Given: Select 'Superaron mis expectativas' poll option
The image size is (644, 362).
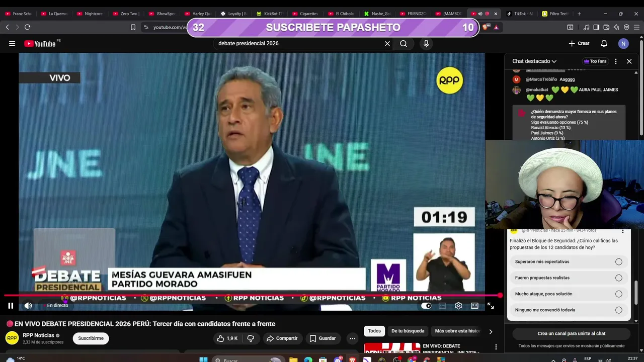Looking at the screenshot, I should coord(569,261).
